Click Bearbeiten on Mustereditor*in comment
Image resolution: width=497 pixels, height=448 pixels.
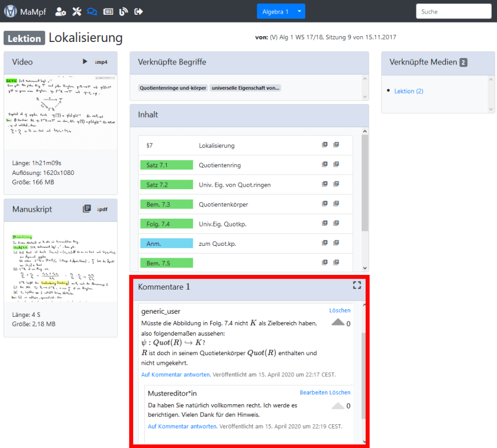[314, 392]
